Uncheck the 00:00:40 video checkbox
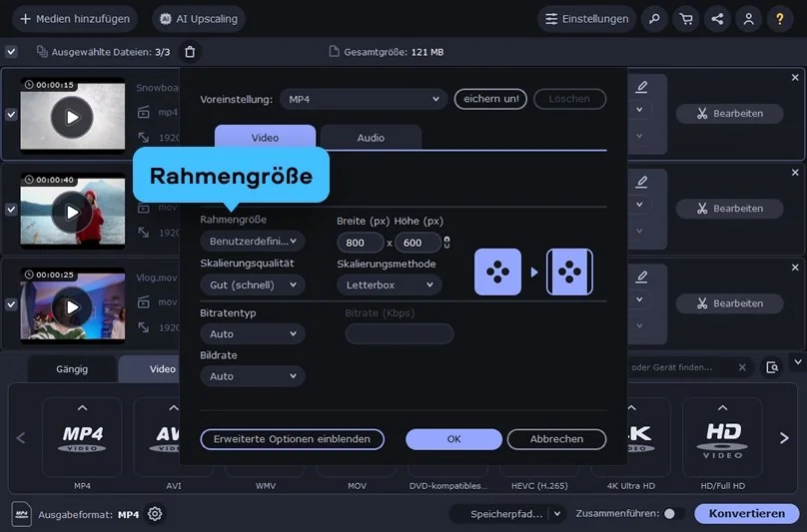The image size is (807, 532). [11, 210]
